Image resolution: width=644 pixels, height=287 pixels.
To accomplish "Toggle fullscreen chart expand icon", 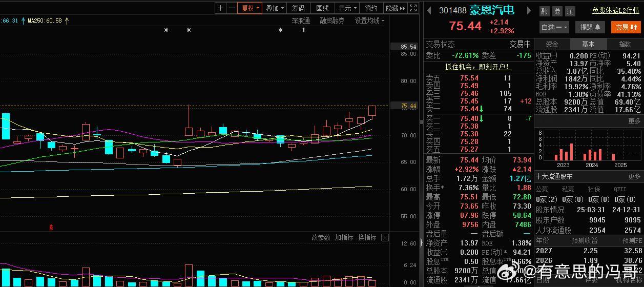I will pos(413,8).
